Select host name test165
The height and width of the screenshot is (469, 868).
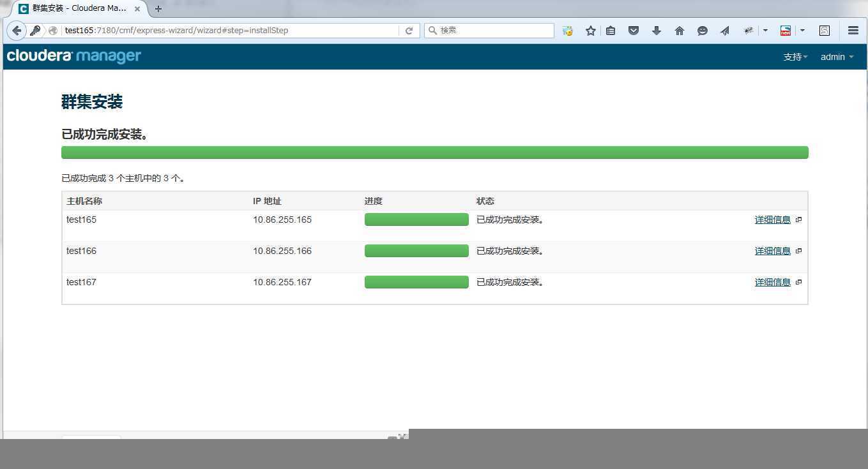(x=81, y=220)
